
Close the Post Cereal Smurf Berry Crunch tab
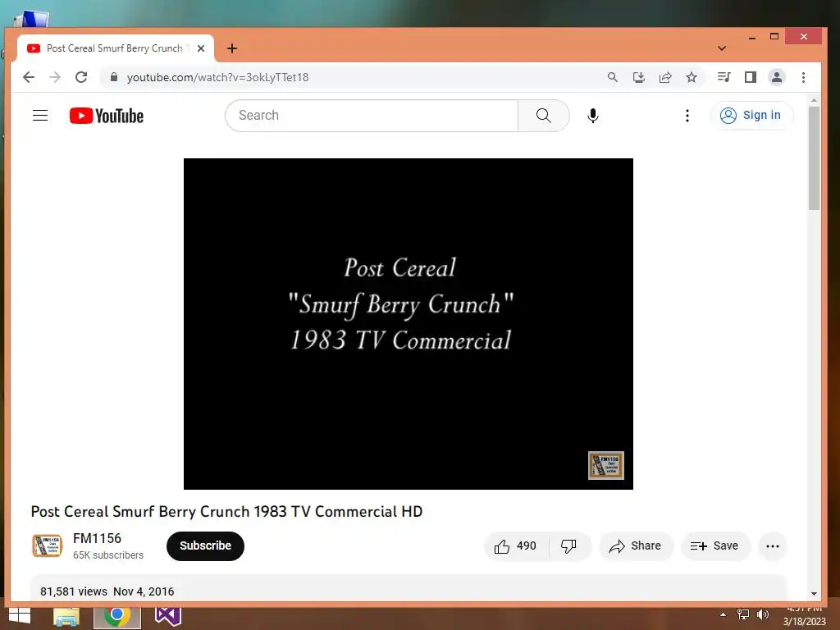coord(201,48)
